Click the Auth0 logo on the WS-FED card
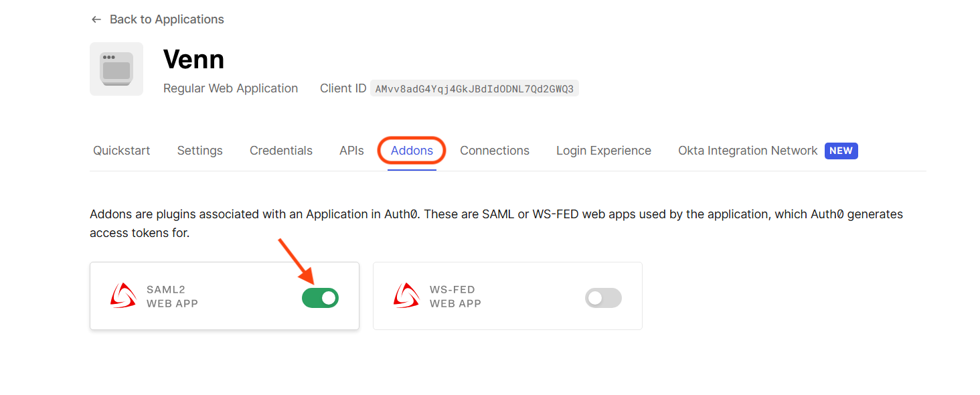Viewport: 980px width, 395px height. coord(406,296)
